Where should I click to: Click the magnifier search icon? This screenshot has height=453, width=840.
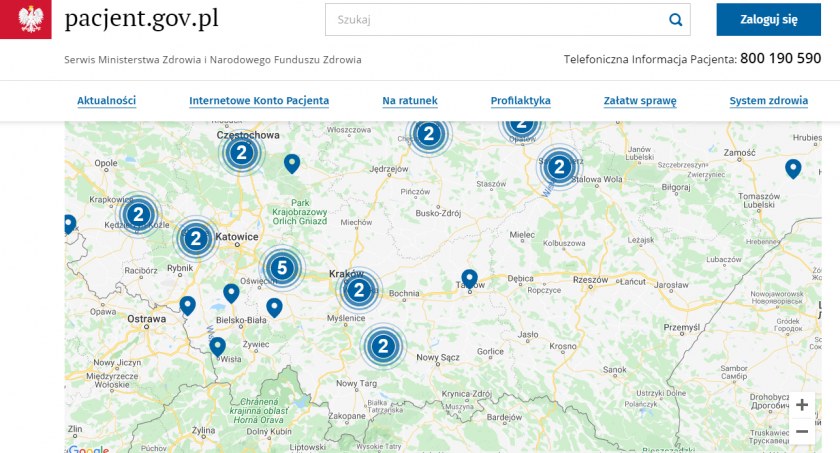point(676,20)
